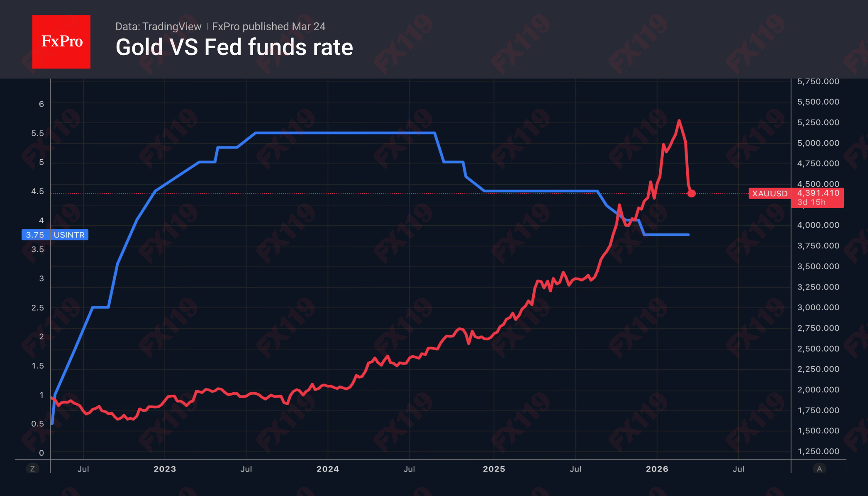Click the 2026 time axis label
This screenshot has height=496, width=868.
[x=657, y=469]
